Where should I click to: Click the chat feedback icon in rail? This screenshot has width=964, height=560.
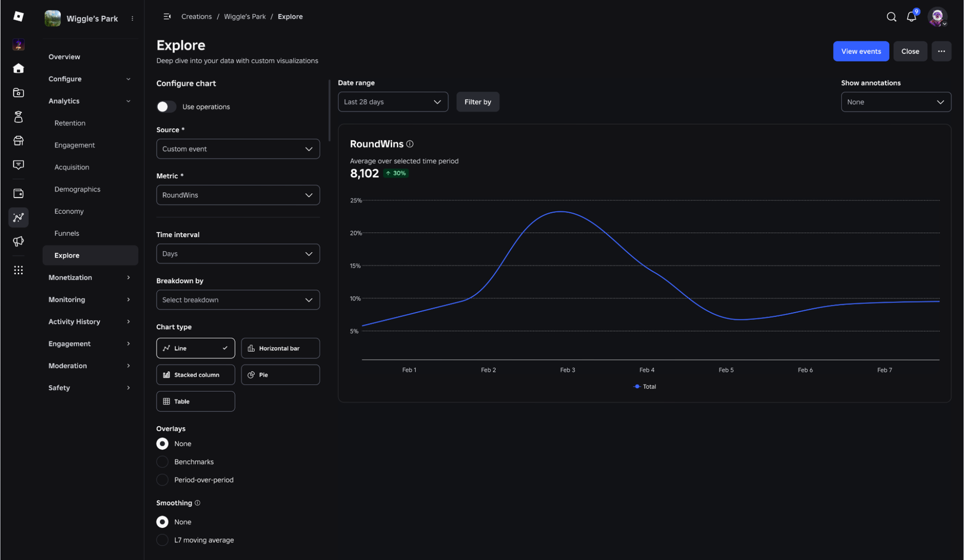18,165
